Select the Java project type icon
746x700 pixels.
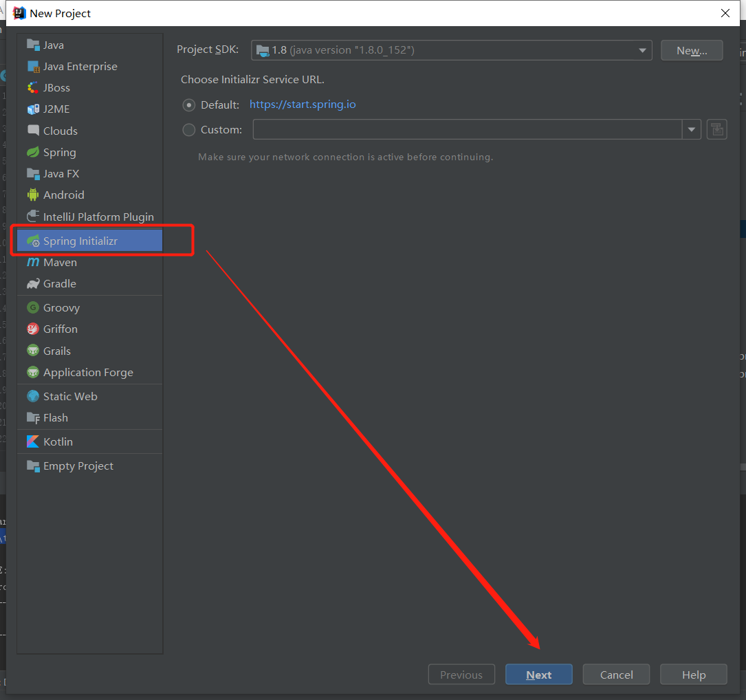click(x=33, y=45)
